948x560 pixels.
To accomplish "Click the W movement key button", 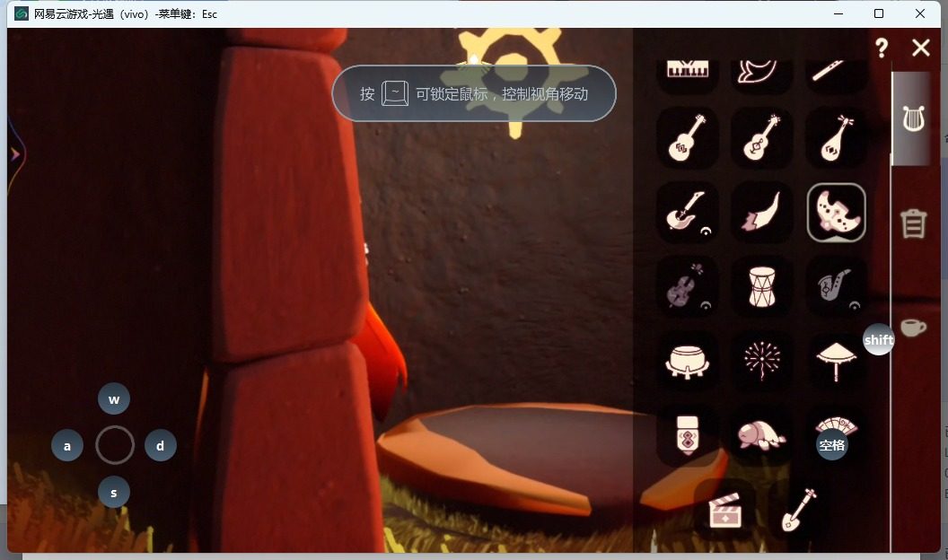I will (114, 398).
